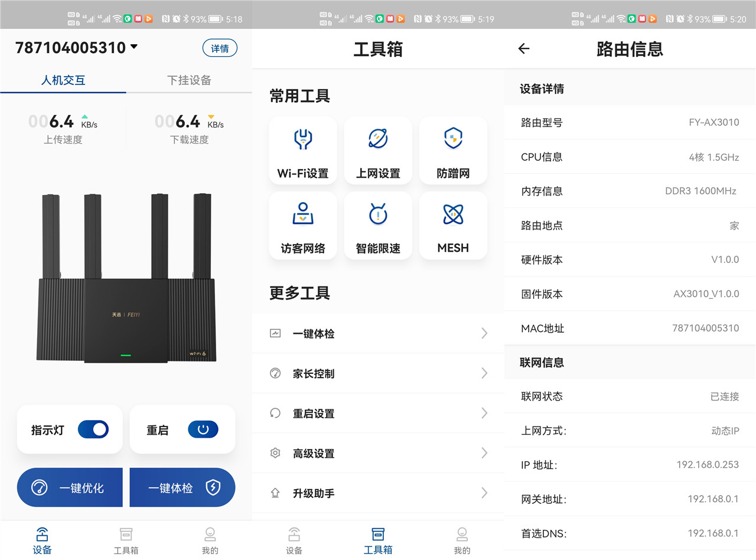The height and width of the screenshot is (560, 756).
Task: Open 上网设置 tool icon
Action: pos(378,139)
